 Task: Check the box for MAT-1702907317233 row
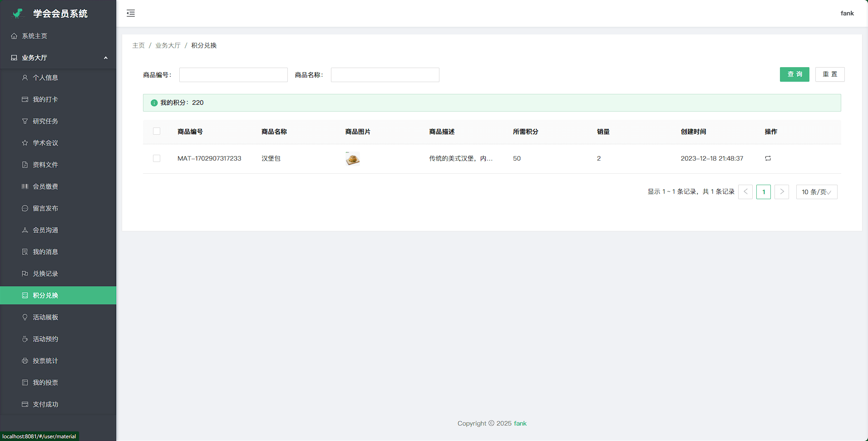[x=157, y=158]
